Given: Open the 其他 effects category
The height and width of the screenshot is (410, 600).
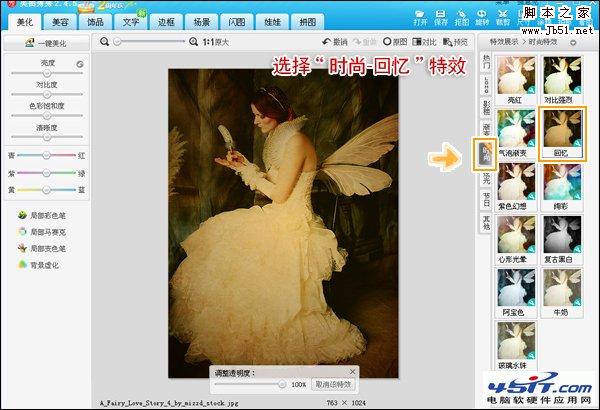Looking at the screenshot, I should [486, 222].
